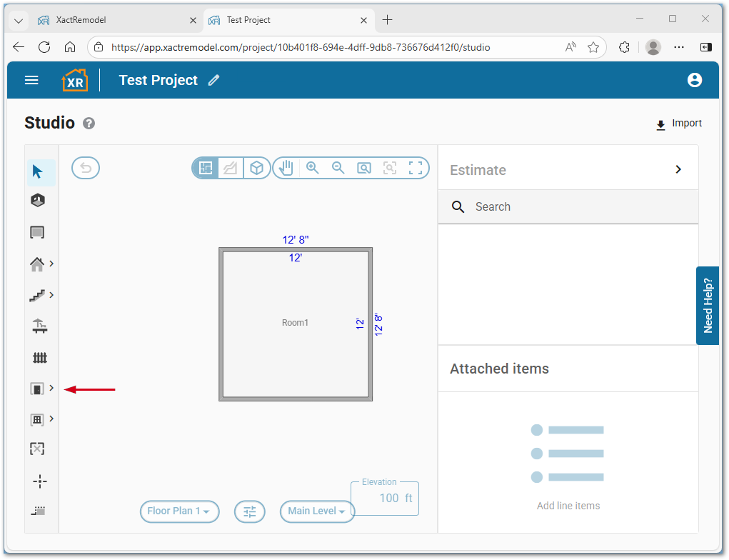Expand the window tool options chevron
The width and height of the screenshot is (729, 560).
tap(51, 419)
